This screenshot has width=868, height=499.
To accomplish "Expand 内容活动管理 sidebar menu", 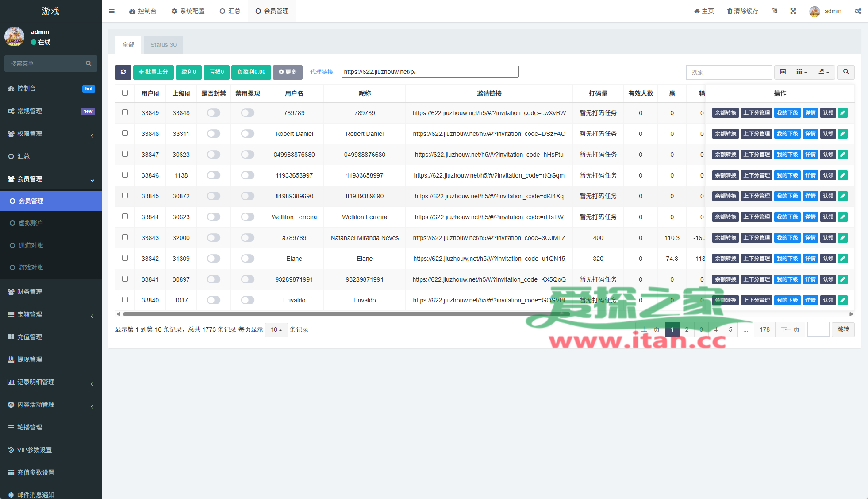I will click(x=51, y=405).
